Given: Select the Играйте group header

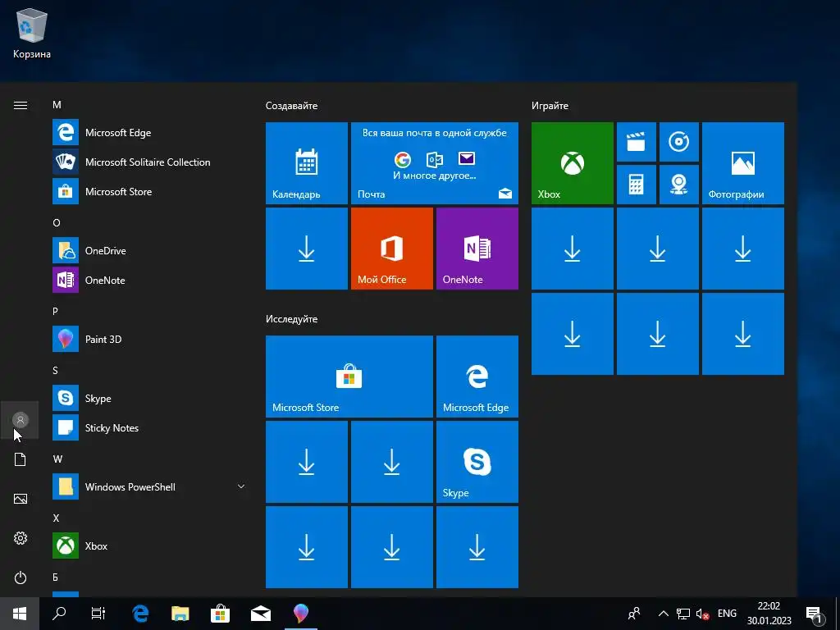Looking at the screenshot, I should 550,106.
